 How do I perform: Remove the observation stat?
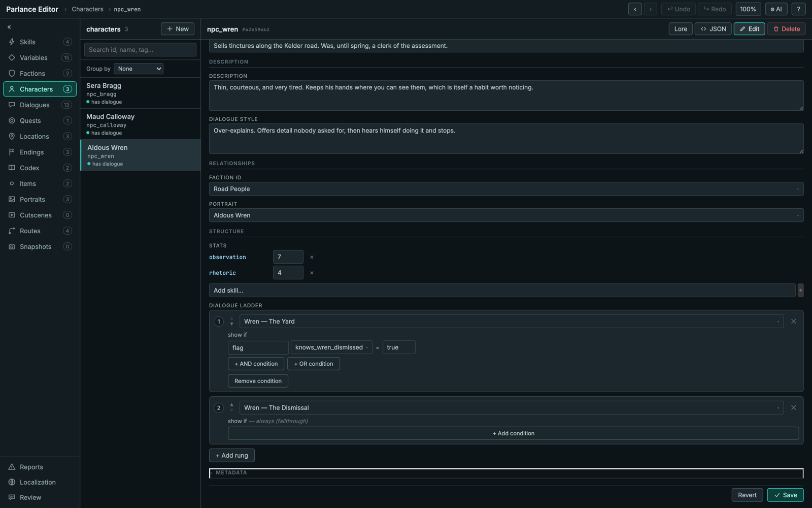point(312,257)
